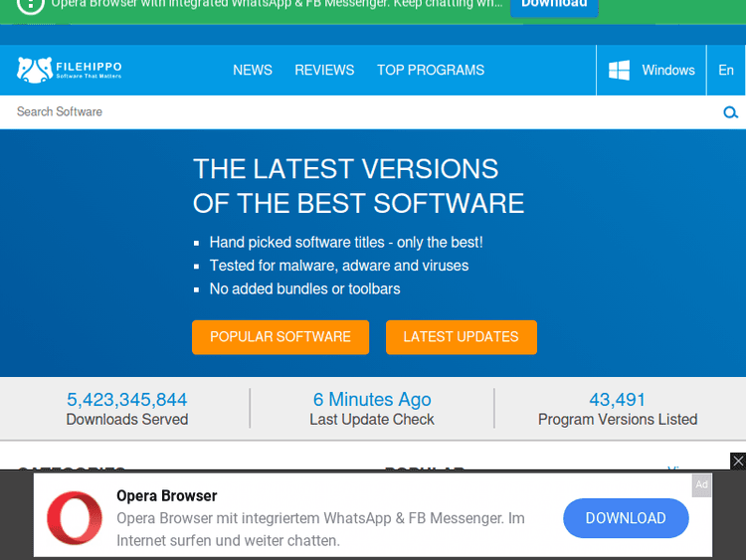Go to the REVIEWS section
Screen dimensions: 746x560
click(324, 70)
